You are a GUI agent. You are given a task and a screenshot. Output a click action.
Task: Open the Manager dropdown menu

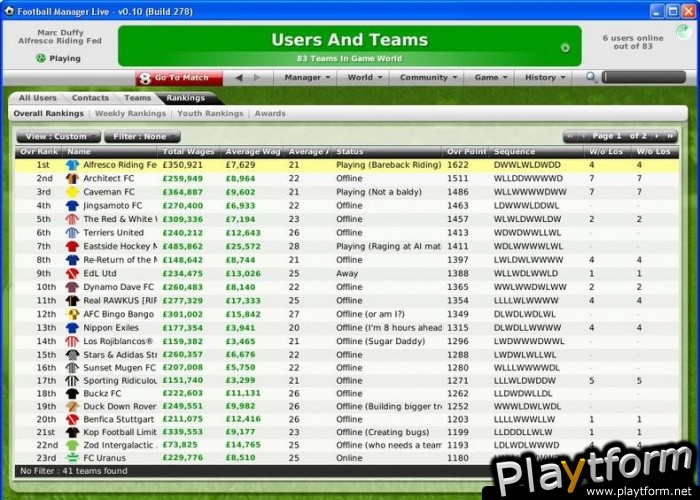[x=307, y=78]
